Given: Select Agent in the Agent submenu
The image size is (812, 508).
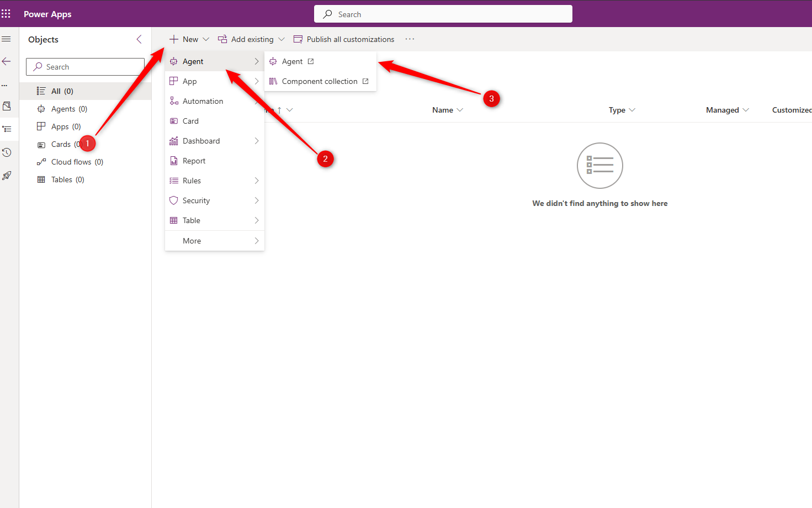Looking at the screenshot, I should click(x=320, y=61).
